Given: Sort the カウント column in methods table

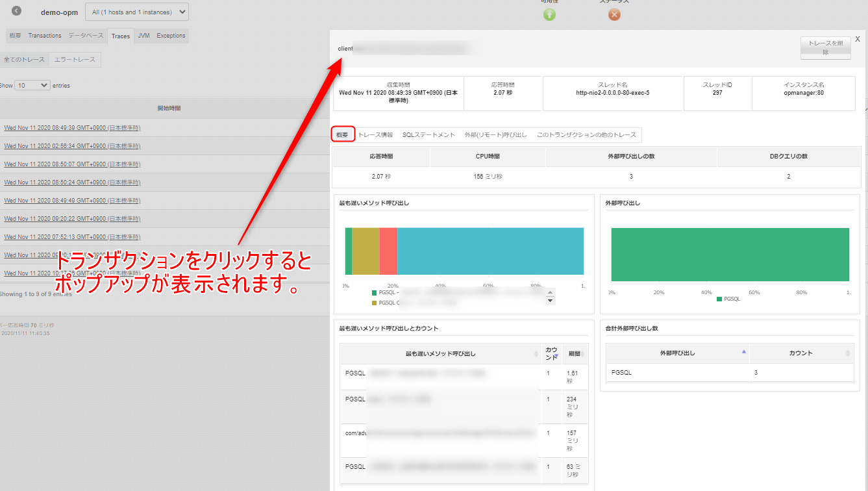Looking at the screenshot, I should [x=551, y=354].
